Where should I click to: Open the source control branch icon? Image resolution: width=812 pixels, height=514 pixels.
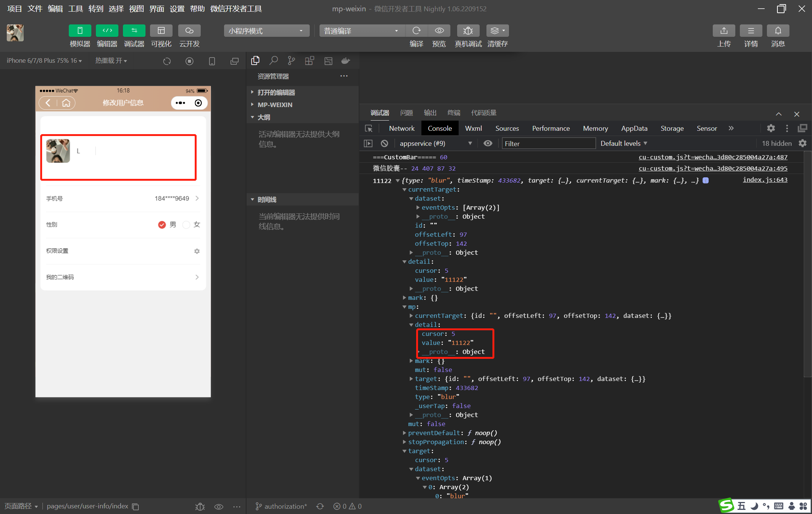coord(291,60)
